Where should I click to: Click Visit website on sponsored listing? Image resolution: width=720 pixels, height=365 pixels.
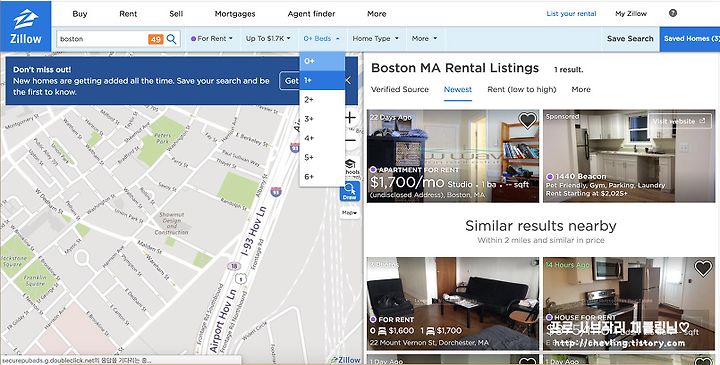680,121
